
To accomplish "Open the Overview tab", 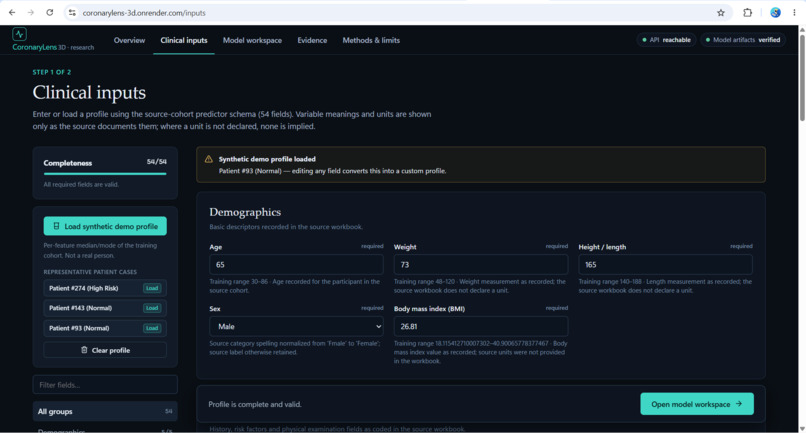I will pos(130,40).
